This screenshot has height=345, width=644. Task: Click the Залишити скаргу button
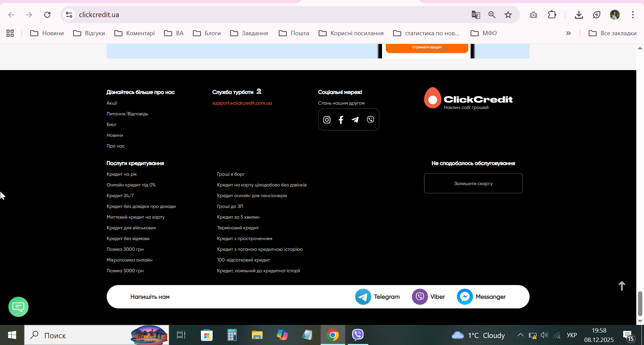pyautogui.click(x=473, y=183)
